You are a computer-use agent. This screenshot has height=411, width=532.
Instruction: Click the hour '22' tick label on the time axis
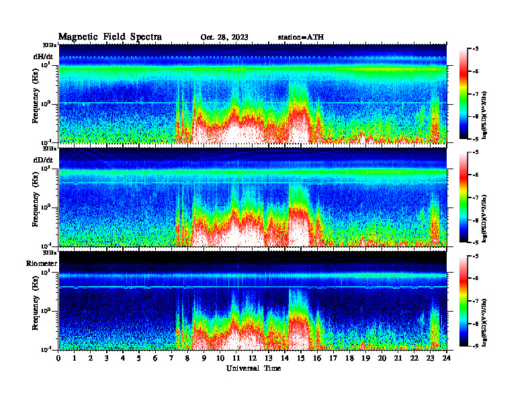coord(414,359)
